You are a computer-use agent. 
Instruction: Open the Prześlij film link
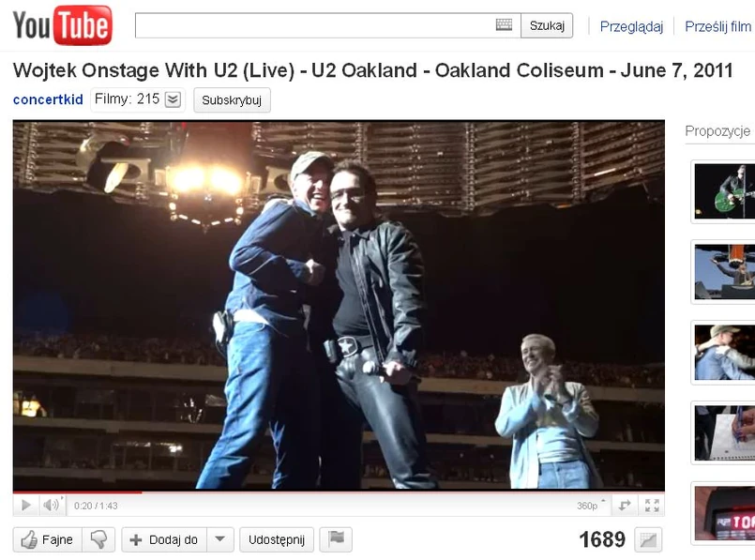[717, 26]
